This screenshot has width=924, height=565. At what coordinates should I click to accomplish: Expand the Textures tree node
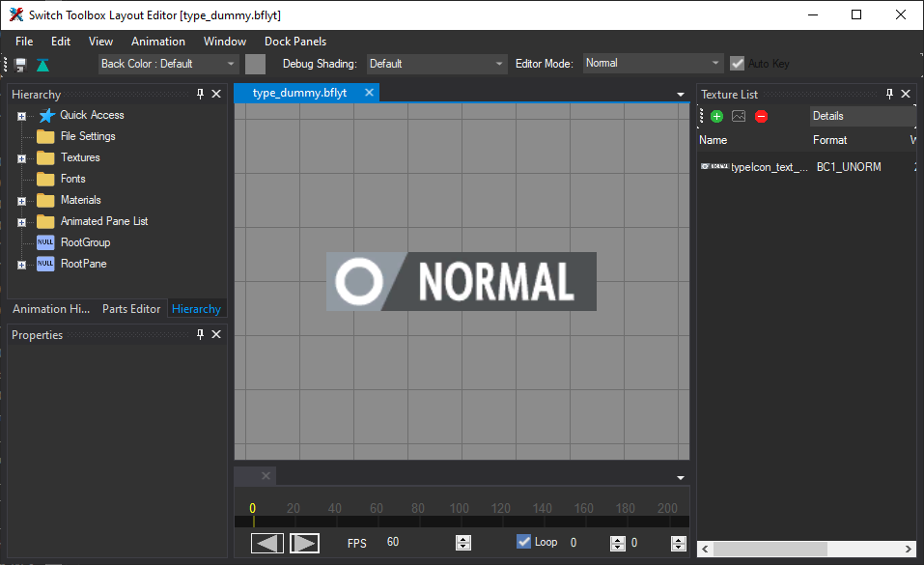pos(21,158)
